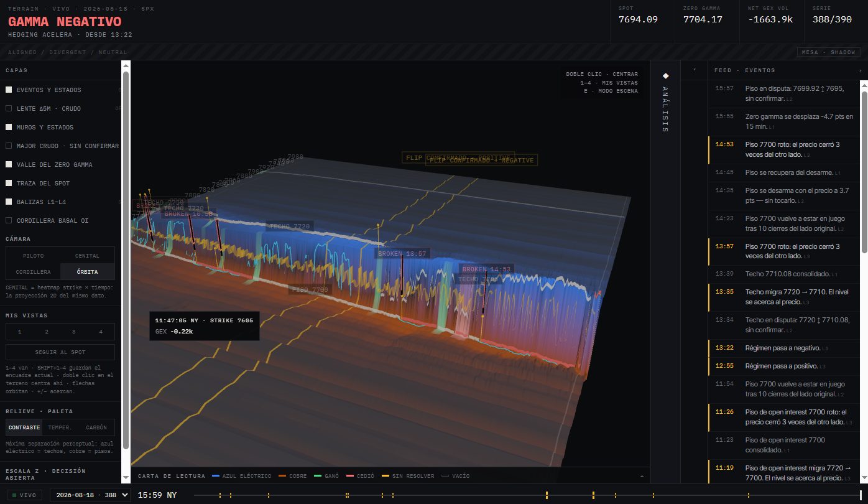Click the Net GEX Vol value -1663.9k
The image size is (868, 504).
point(770,19)
